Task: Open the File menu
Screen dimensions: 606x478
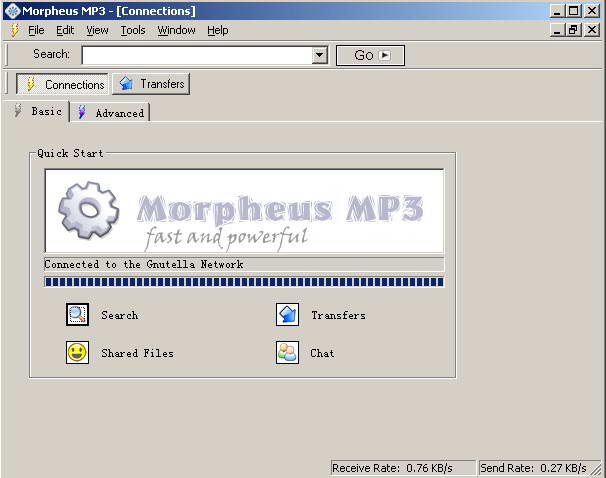Action: coord(36,30)
